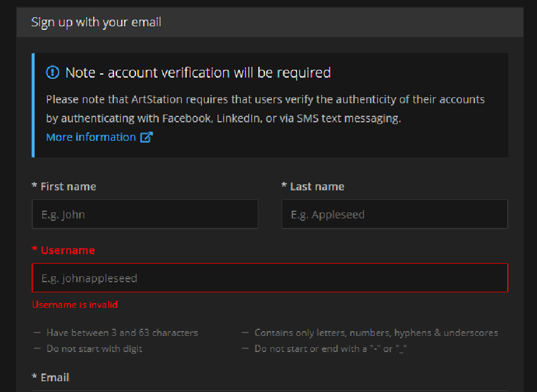Viewport: 537px width, 392px height.
Task: Click the 'Username is invalid' error message
Action: tap(75, 305)
